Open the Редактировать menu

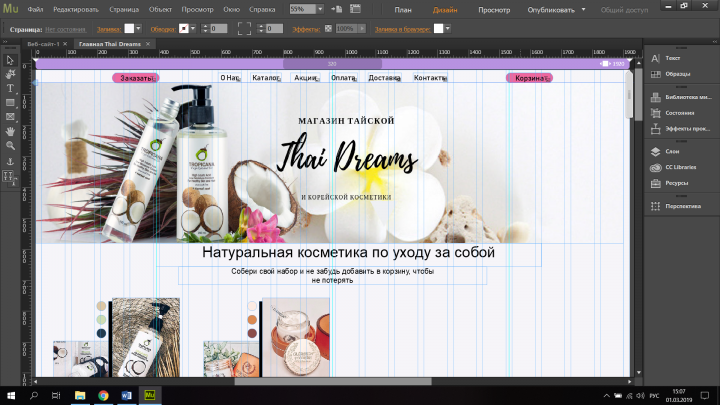click(76, 9)
